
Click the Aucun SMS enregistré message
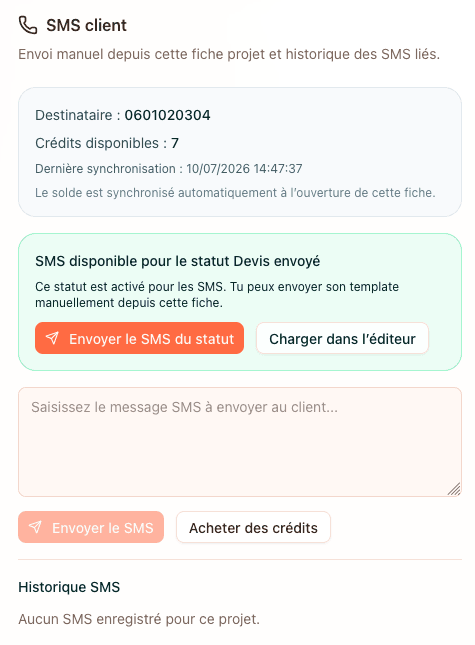click(x=139, y=619)
